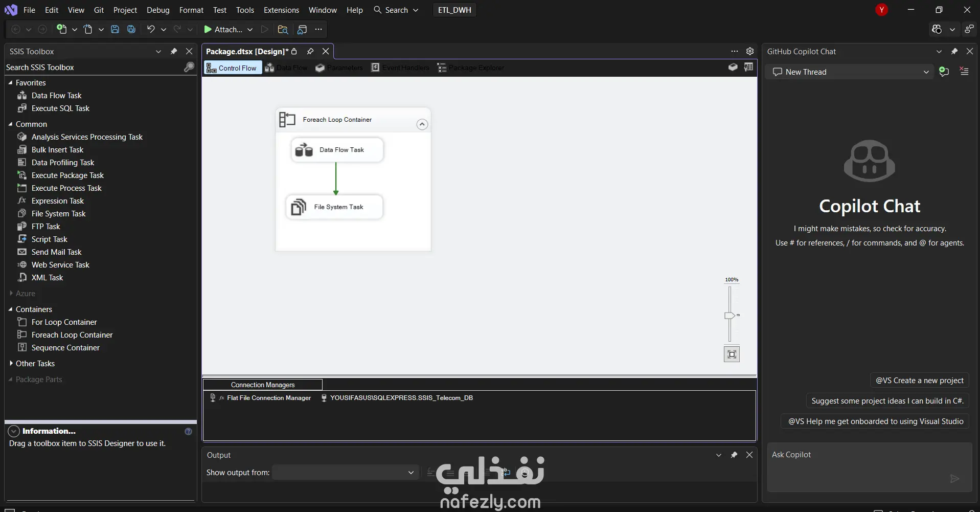Select File System Task on design canvas
Viewport: 980px width, 512px height.
pos(334,207)
